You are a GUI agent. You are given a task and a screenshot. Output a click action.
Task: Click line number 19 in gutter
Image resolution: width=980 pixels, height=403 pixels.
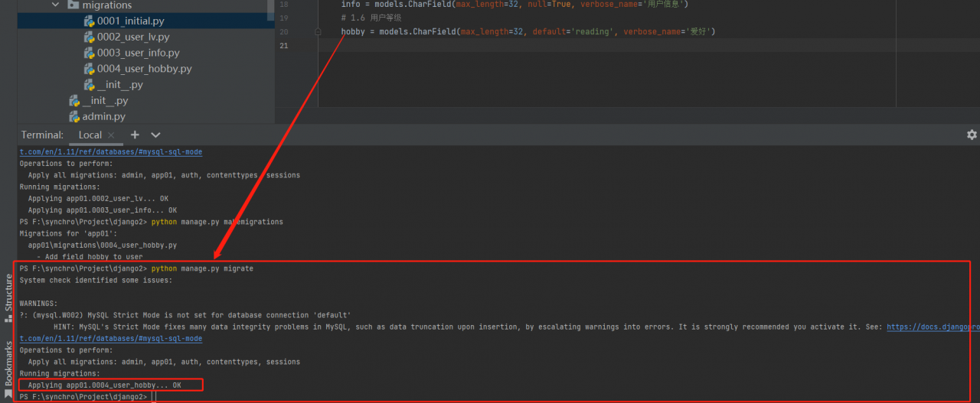click(x=284, y=18)
